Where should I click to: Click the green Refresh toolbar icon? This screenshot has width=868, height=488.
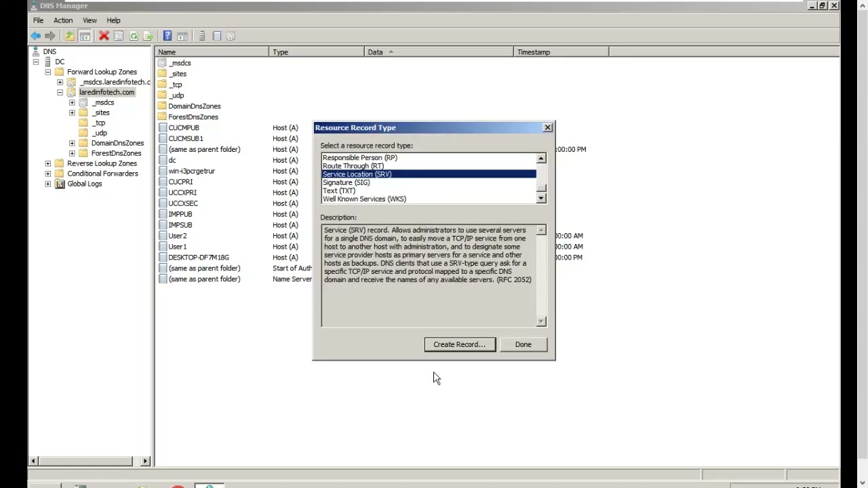(x=134, y=36)
